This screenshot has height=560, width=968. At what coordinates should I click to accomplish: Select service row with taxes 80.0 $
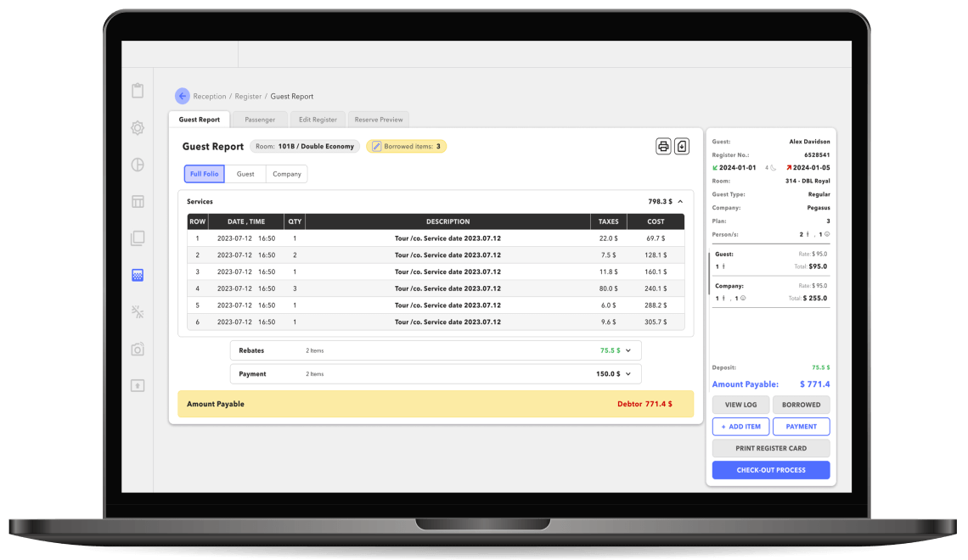(x=436, y=288)
